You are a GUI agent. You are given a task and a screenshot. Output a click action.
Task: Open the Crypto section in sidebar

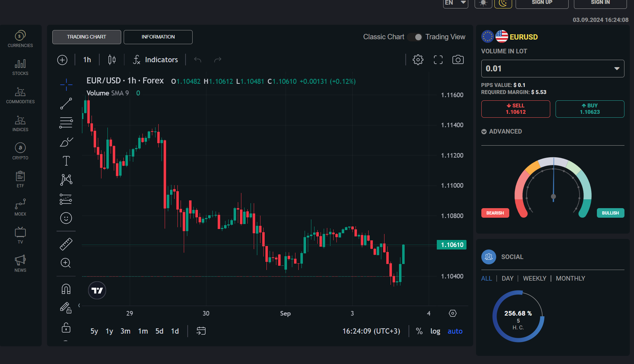[x=20, y=151]
